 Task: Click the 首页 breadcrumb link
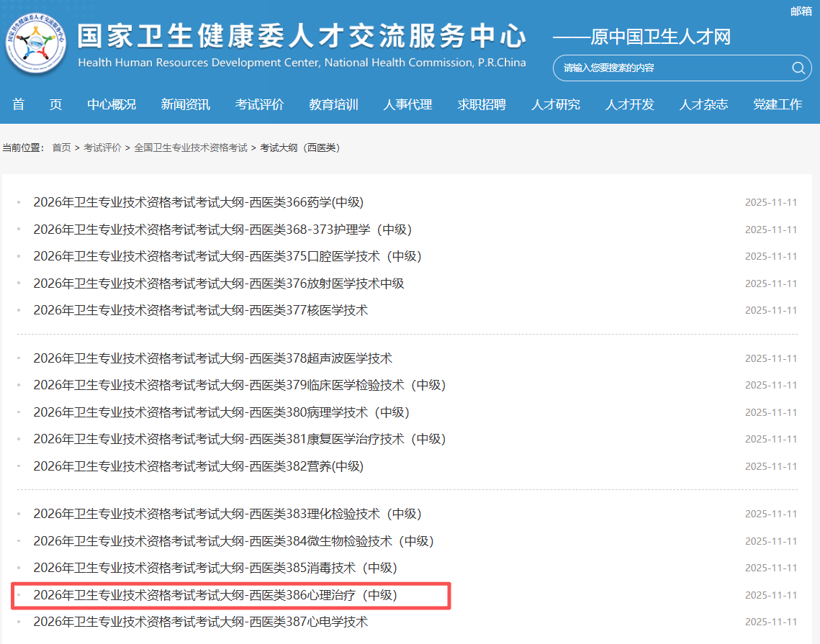(x=61, y=148)
